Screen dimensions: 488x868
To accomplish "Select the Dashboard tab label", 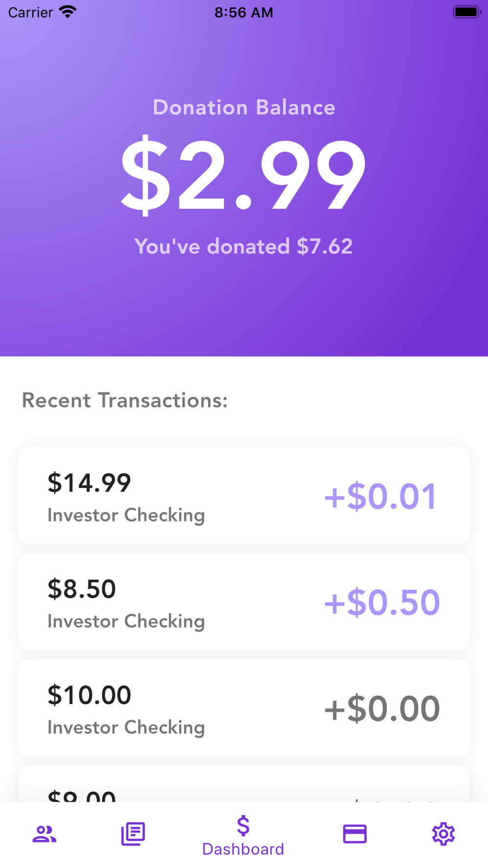I will [x=243, y=849].
